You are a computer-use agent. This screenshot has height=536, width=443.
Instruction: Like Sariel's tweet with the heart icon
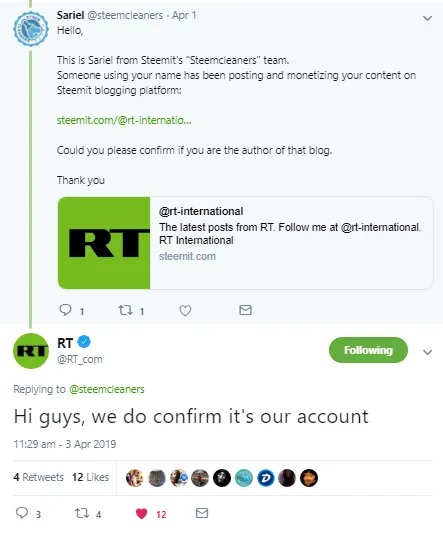[185, 310]
